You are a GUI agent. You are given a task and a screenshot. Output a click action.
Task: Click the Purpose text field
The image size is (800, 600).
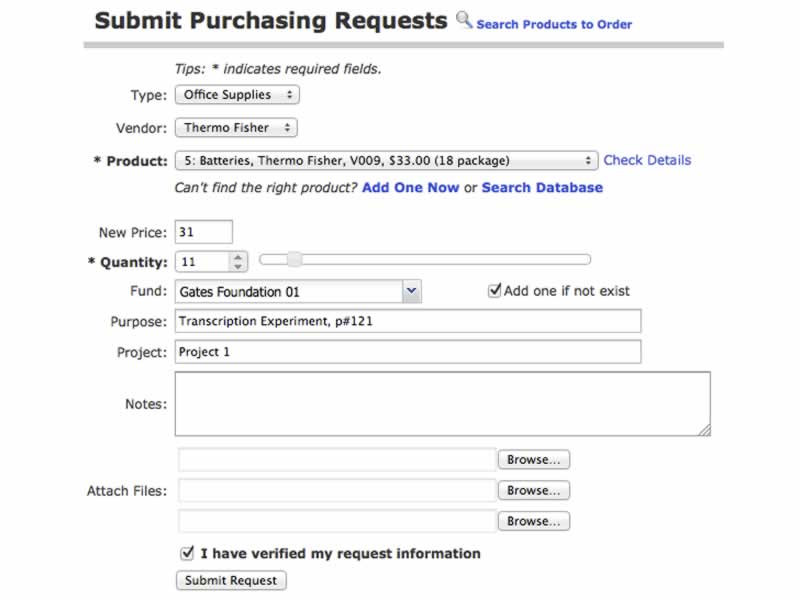[408, 321]
